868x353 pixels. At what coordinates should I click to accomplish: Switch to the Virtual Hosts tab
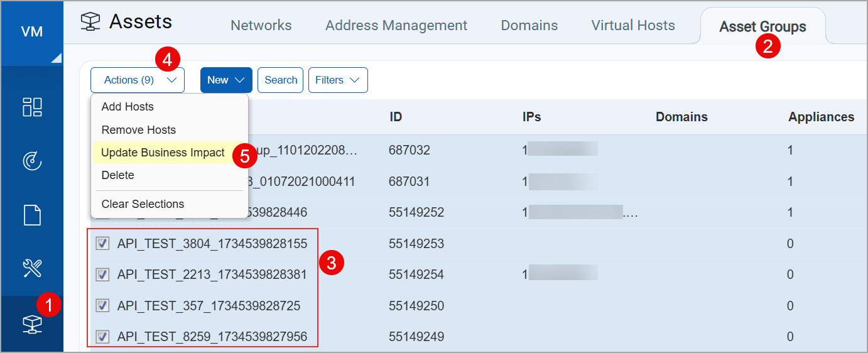point(633,26)
